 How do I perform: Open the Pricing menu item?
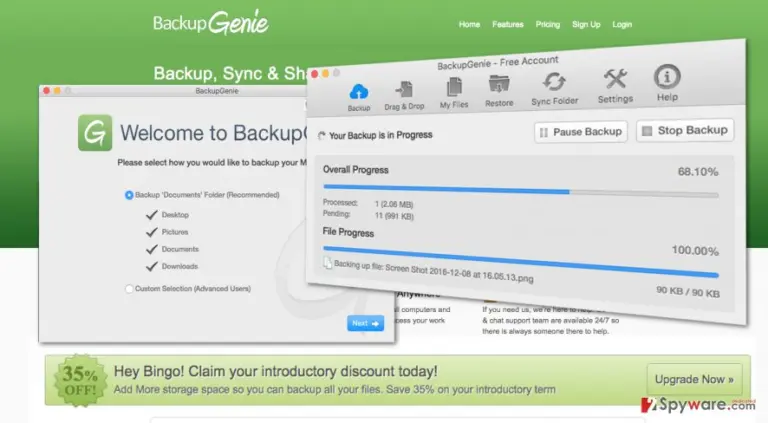pos(548,24)
